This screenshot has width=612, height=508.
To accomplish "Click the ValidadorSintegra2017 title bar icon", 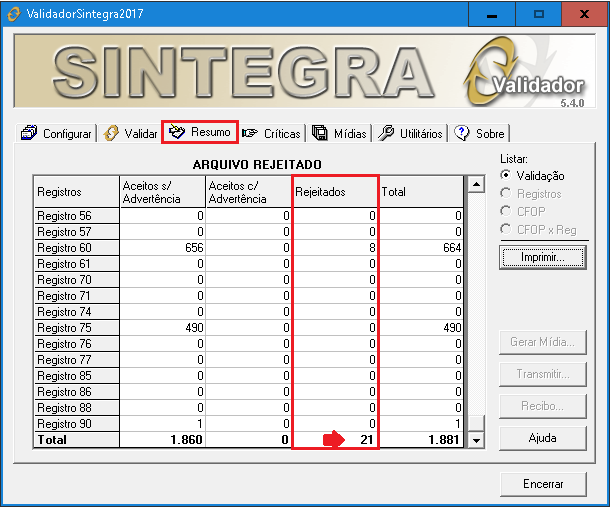I will (x=14, y=14).
